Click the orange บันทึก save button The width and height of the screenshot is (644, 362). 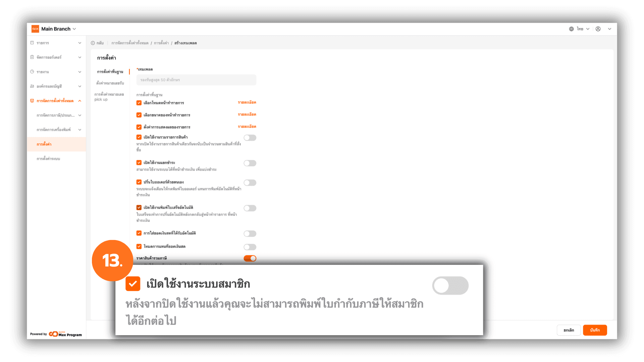(x=595, y=330)
